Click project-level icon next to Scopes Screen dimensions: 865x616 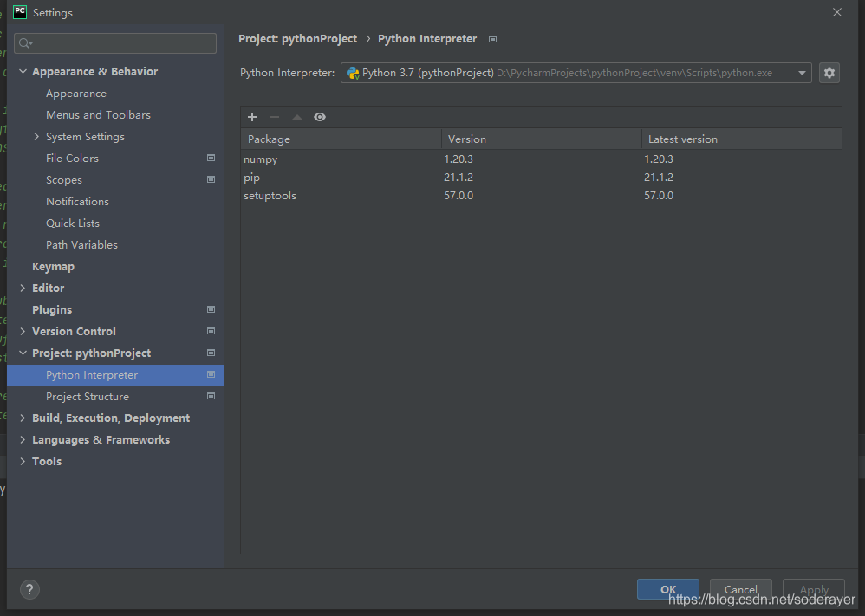[211, 180]
